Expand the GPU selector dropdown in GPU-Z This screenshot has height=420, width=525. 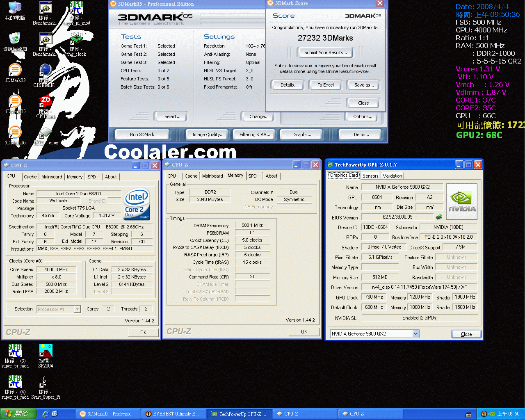[415, 334]
